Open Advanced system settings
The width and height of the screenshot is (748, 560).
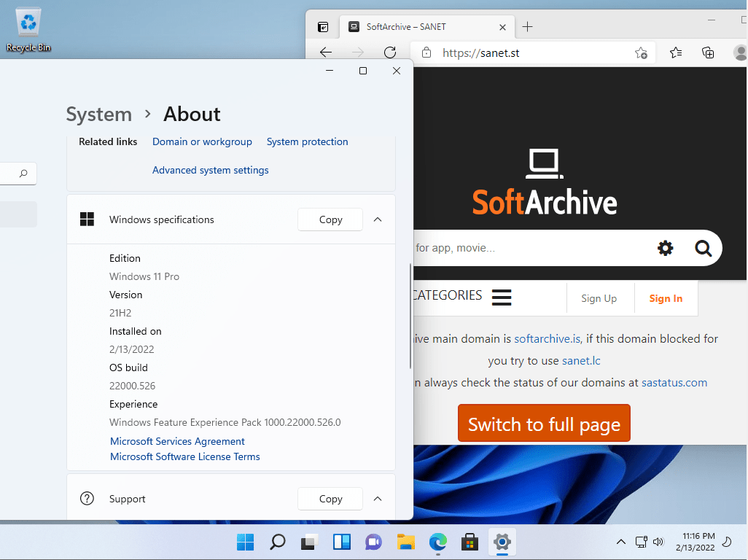pos(211,170)
